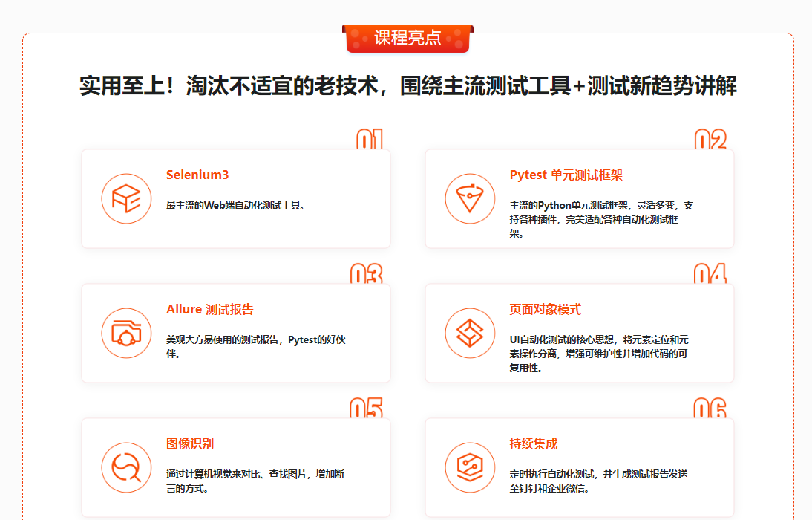812x520 pixels.
Task: Click the 持续集成 title
Action: [533, 444]
